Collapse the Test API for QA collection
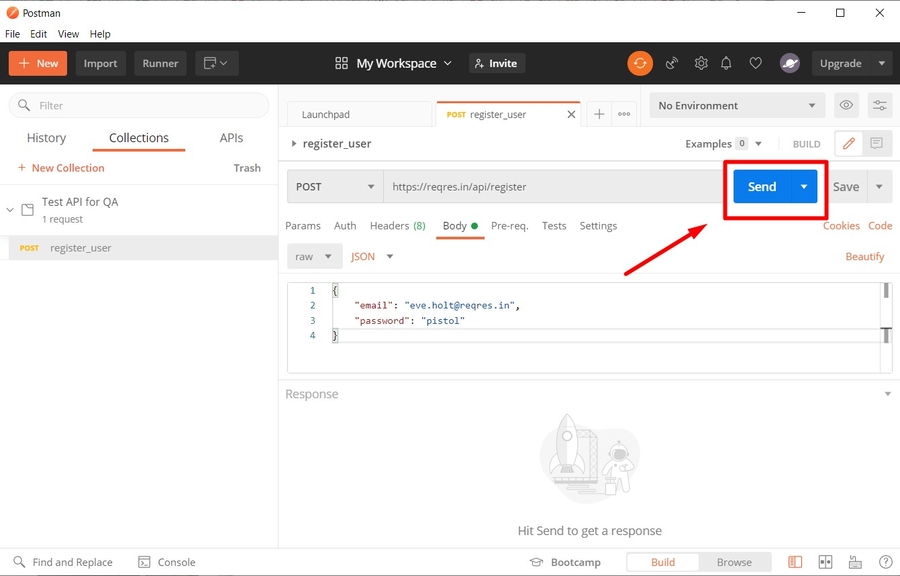This screenshot has width=900, height=576. [10, 210]
